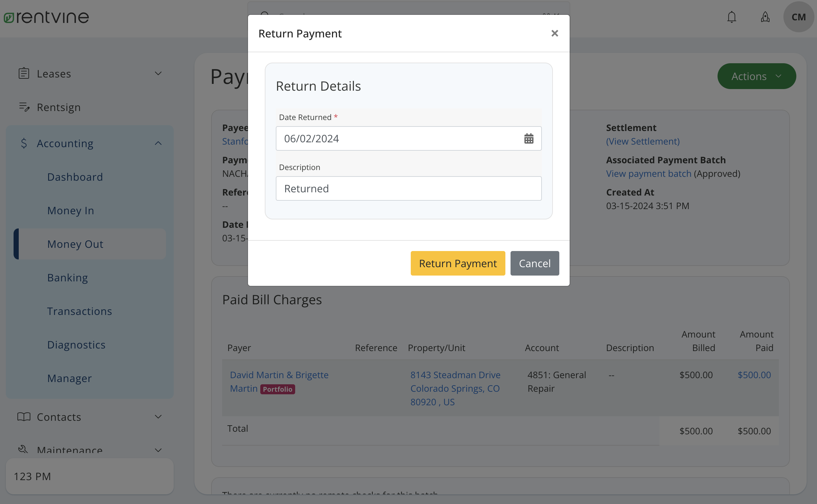
Task: Collapse the Accounting section
Action: 158,143
